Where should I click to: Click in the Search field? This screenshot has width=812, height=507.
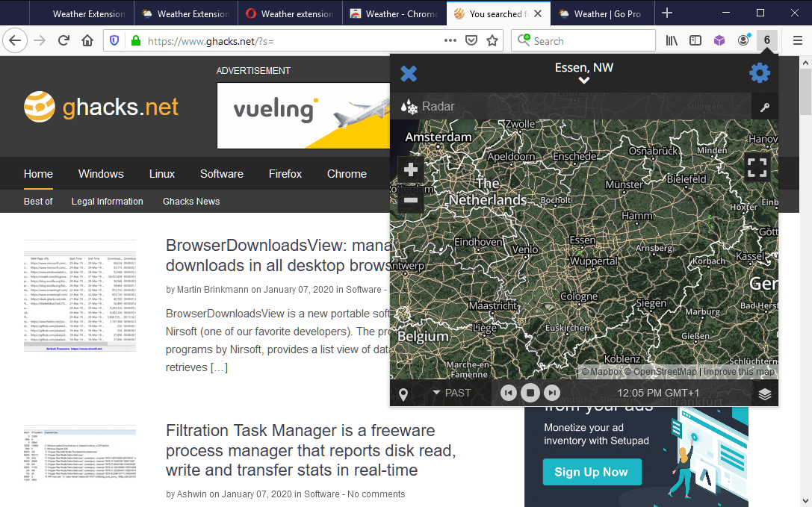[x=583, y=41]
